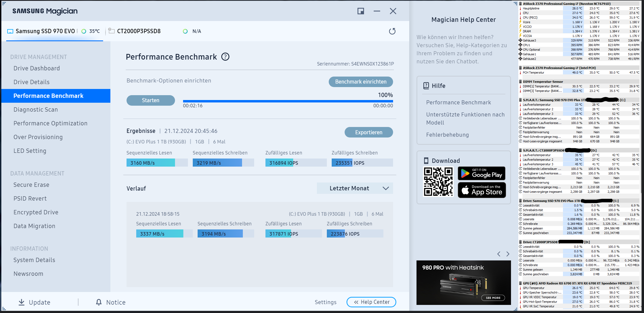Click the 980 PRO with Heatsink banner
The width and height of the screenshot is (644, 313).
tap(464, 283)
